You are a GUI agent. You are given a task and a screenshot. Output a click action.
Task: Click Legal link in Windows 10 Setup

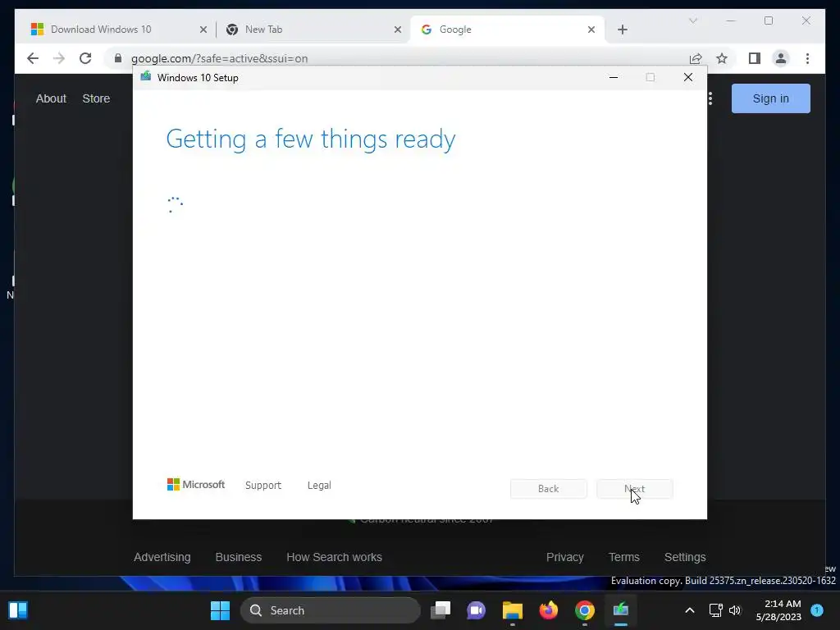(319, 486)
